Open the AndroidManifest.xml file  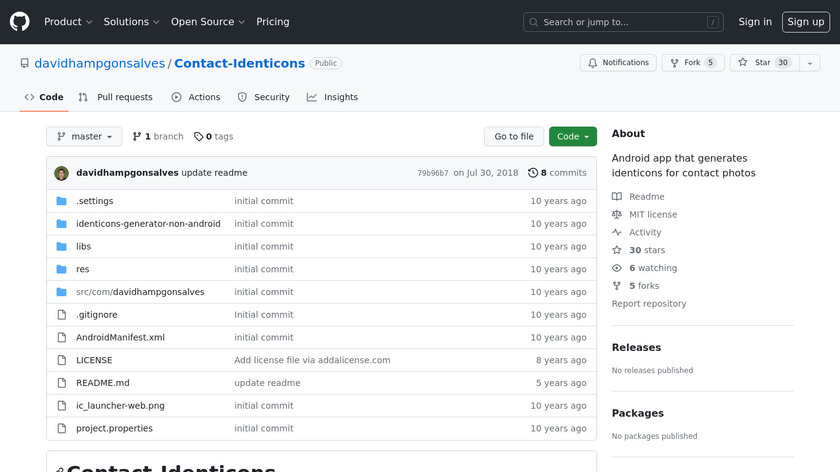[x=121, y=338]
